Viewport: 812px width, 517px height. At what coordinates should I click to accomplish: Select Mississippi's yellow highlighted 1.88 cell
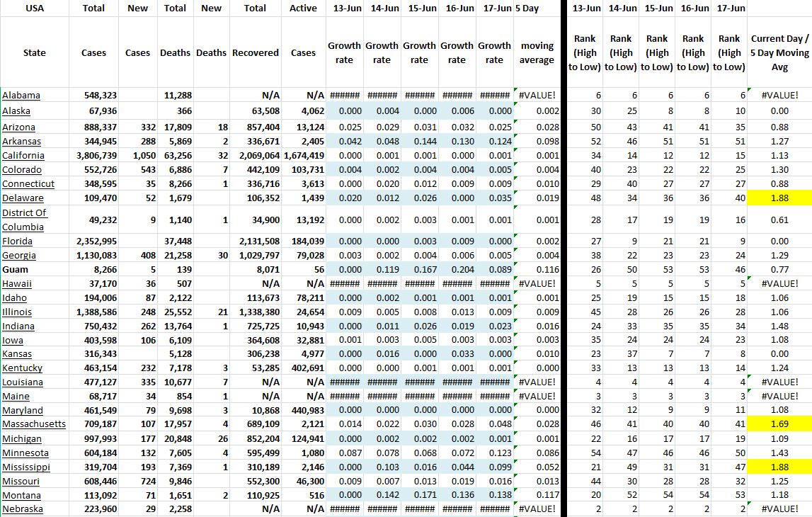779,467
